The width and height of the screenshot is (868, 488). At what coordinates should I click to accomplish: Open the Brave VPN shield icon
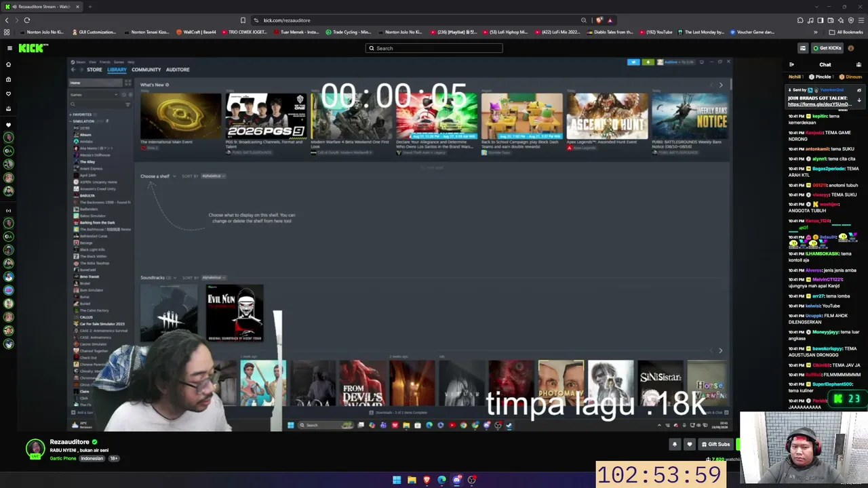[x=851, y=20]
